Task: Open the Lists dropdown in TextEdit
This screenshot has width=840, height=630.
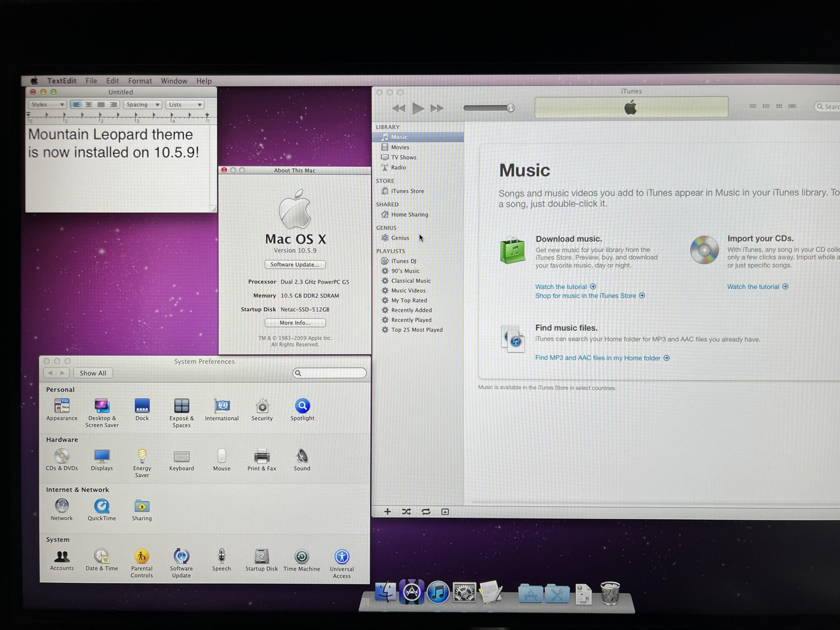Action: coord(185,105)
